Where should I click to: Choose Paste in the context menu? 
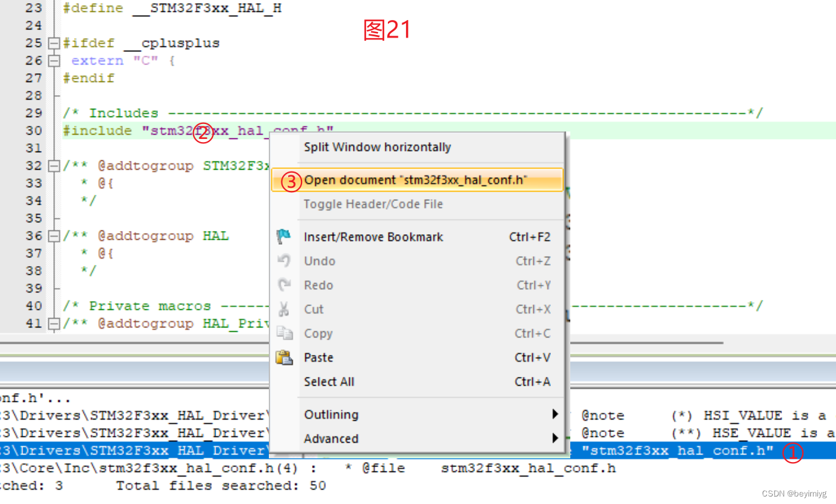point(318,357)
